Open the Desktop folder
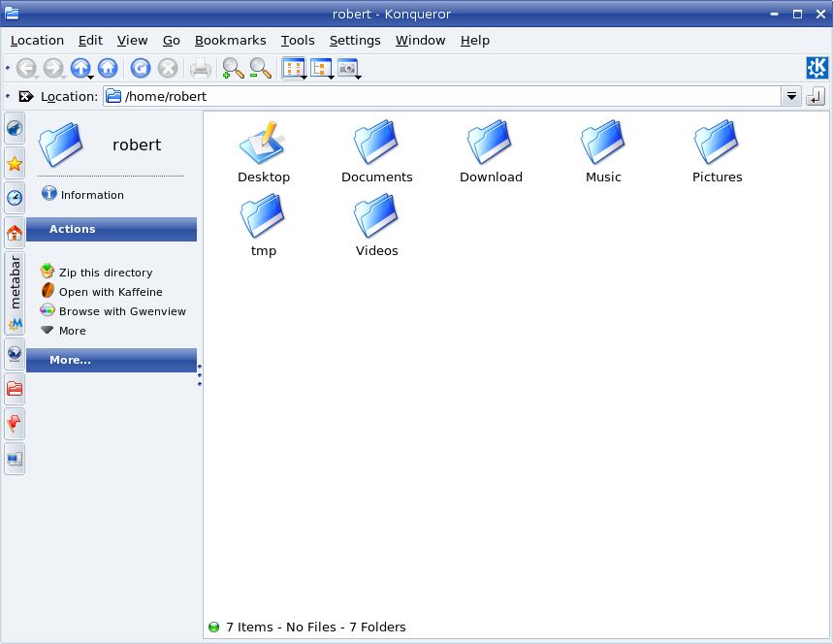The width and height of the screenshot is (833, 644). click(x=264, y=152)
